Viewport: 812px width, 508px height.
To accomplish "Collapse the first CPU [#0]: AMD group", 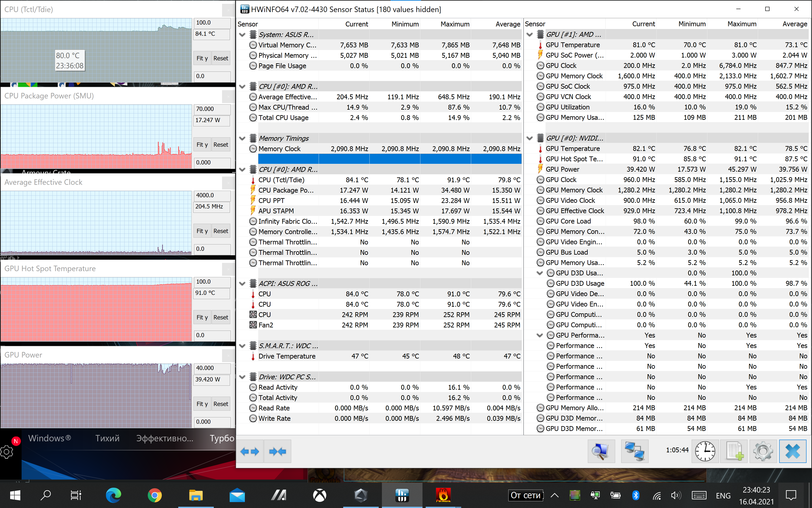I will [x=242, y=86].
